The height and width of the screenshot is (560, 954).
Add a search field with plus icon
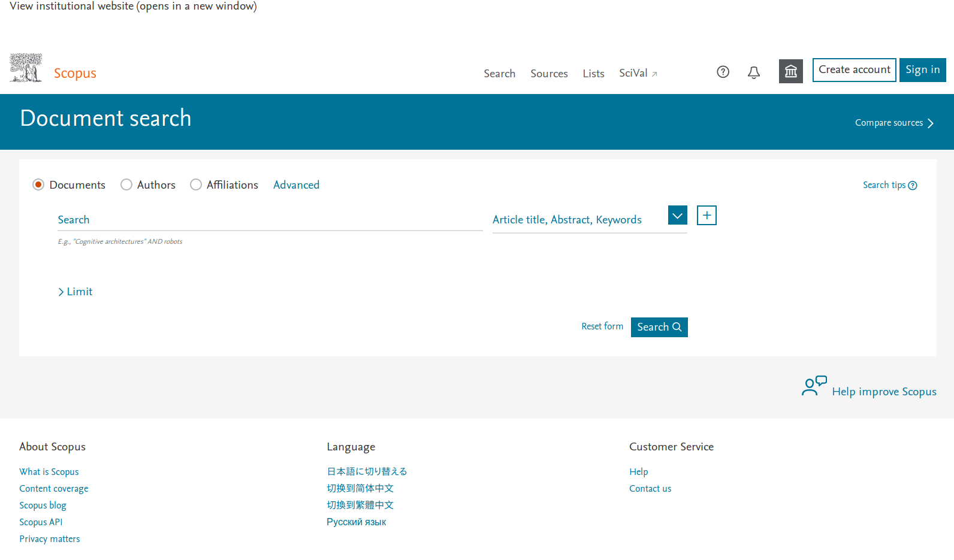coord(707,216)
